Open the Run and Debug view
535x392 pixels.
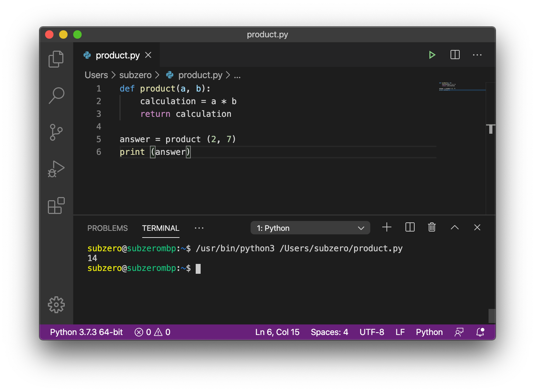coord(56,169)
